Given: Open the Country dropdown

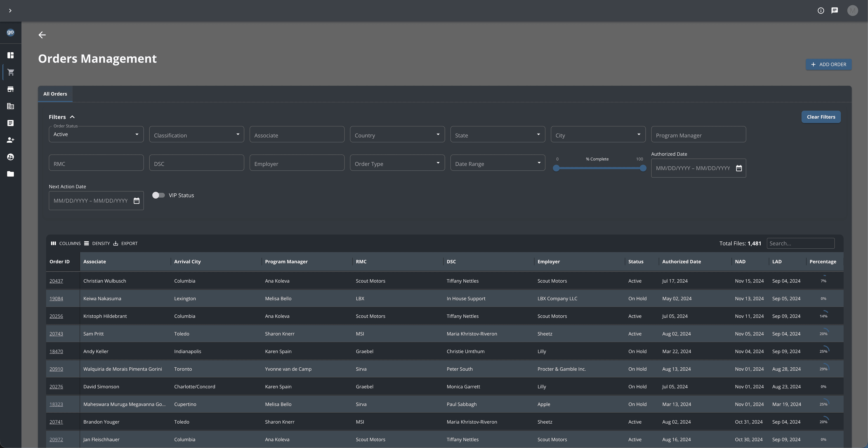Looking at the screenshot, I should pyautogui.click(x=397, y=134).
